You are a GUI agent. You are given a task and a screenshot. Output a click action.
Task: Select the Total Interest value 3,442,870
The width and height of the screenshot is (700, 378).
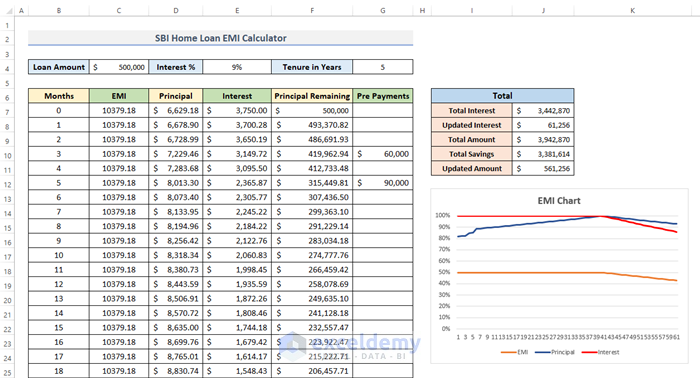pos(543,110)
